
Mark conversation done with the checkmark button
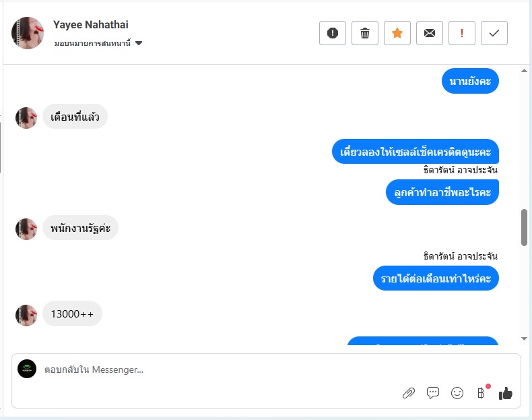(494, 33)
